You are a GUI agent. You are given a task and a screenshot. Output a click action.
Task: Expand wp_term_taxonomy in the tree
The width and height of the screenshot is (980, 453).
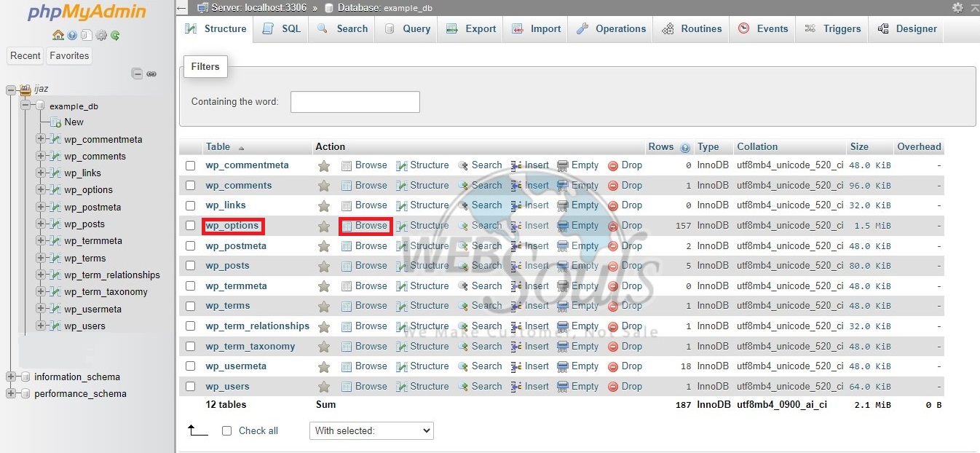(40, 291)
